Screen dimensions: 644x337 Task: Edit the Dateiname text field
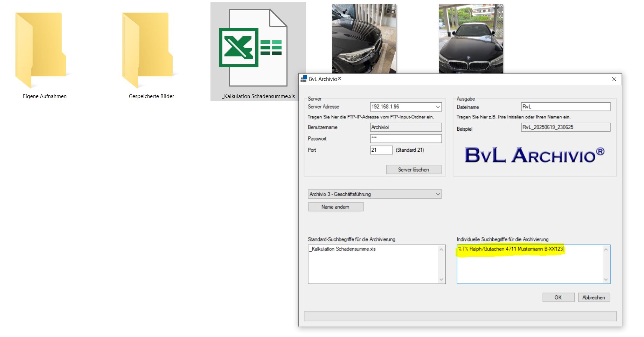coord(565,107)
